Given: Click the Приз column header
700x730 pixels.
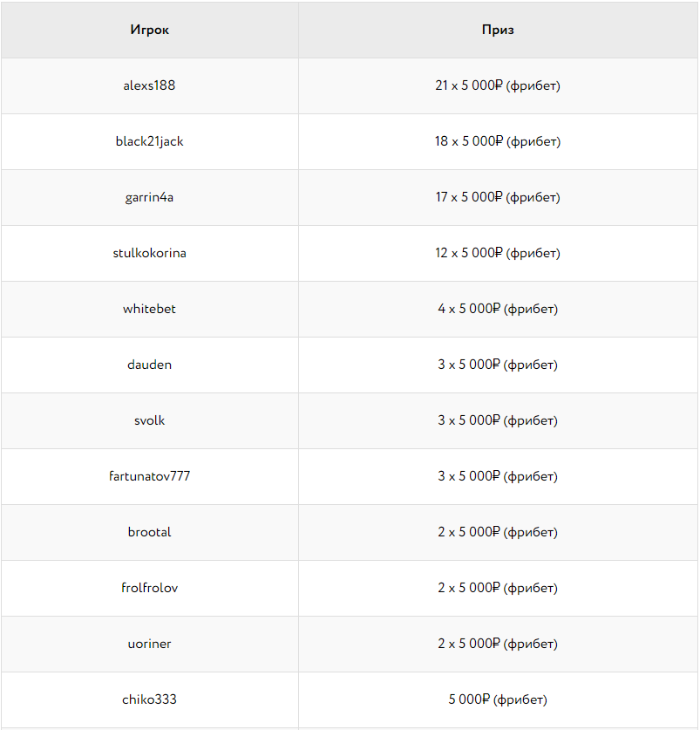Looking at the screenshot, I should 498,30.
